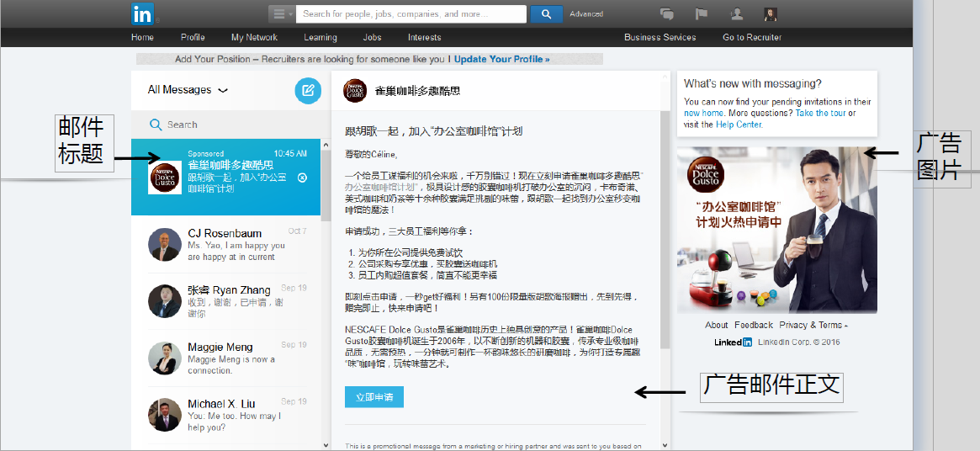Open the messages speech-bubble icon in header
Viewport: 980px width, 451px height.
[x=668, y=13]
